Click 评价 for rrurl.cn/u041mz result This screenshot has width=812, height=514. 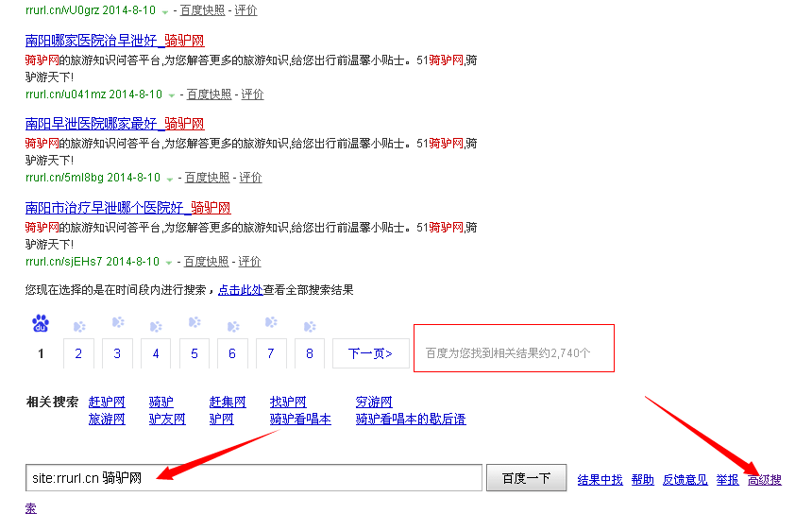pyautogui.click(x=252, y=94)
